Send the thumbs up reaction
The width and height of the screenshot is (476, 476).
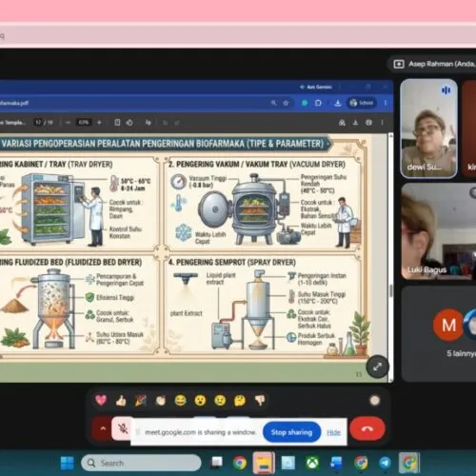click(x=121, y=401)
